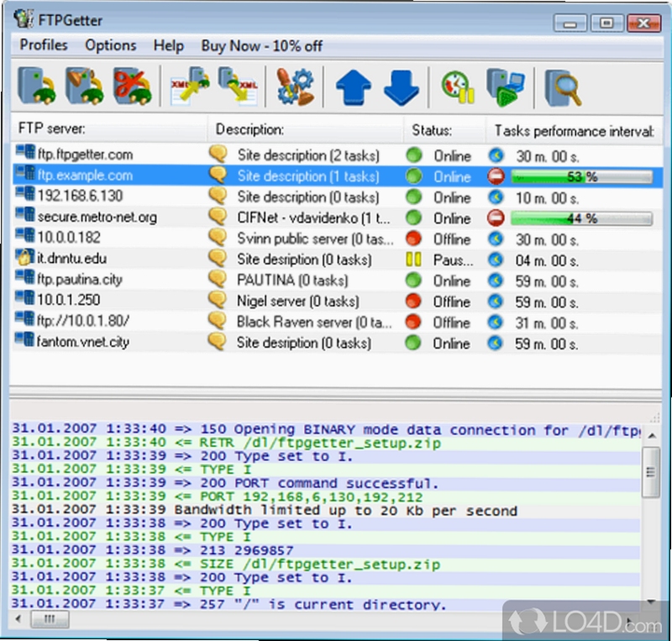Click green status dot for ftp.ftpgetter.com
Screen dimensions: 672x641
tap(414, 155)
